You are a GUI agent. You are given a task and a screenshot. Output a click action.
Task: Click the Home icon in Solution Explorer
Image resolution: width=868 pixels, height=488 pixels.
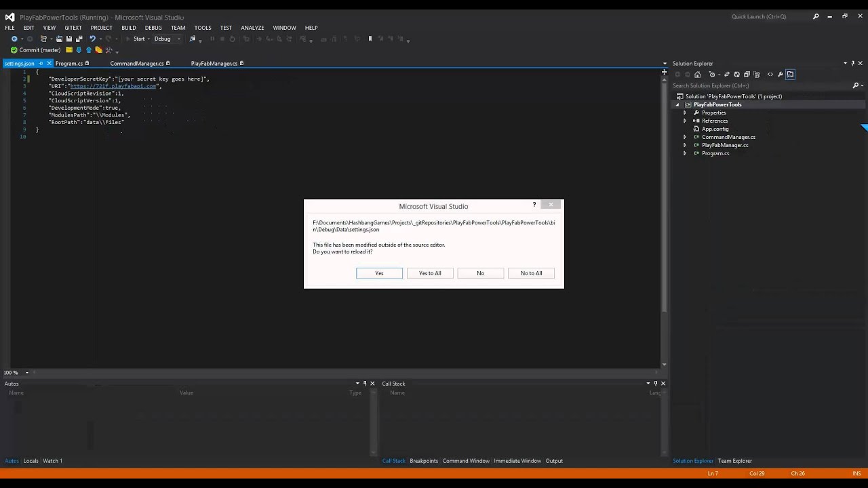[x=697, y=75]
